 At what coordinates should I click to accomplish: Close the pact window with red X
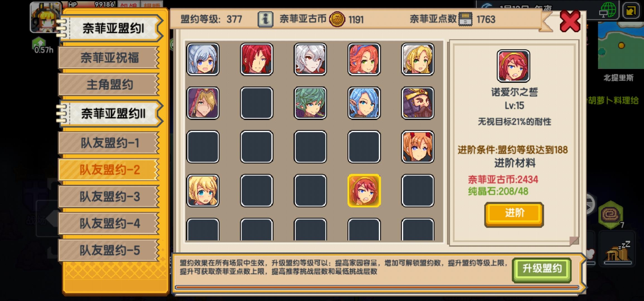tap(570, 21)
